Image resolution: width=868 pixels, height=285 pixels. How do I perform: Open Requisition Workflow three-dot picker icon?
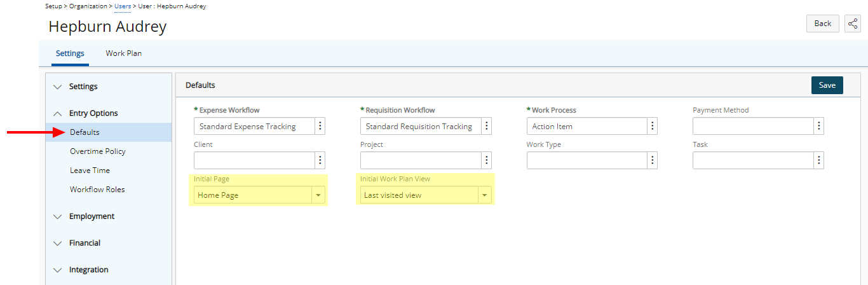[x=487, y=126]
